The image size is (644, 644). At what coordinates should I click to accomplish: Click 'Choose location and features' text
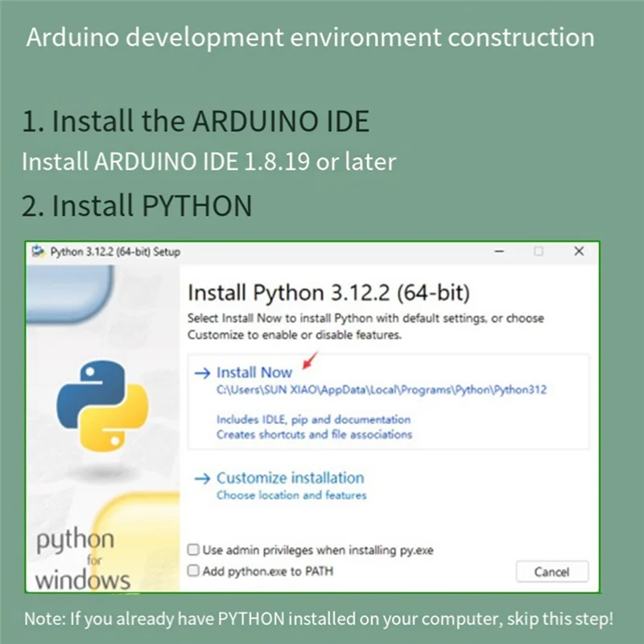click(x=291, y=495)
